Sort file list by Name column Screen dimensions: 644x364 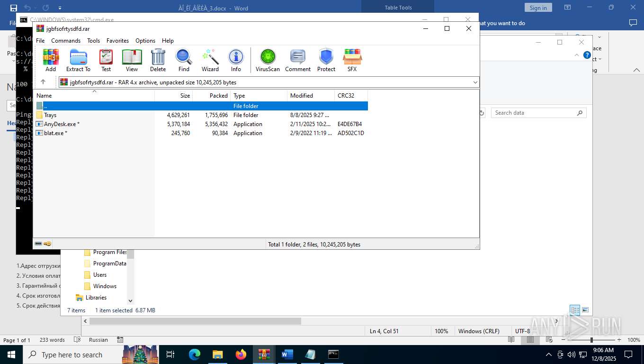coord(94,95)
